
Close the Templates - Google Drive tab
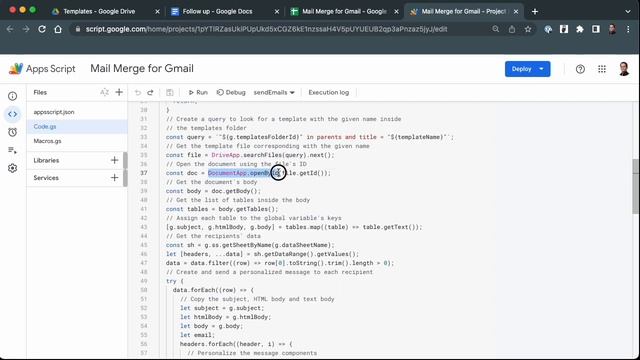[x=158, y=12]
